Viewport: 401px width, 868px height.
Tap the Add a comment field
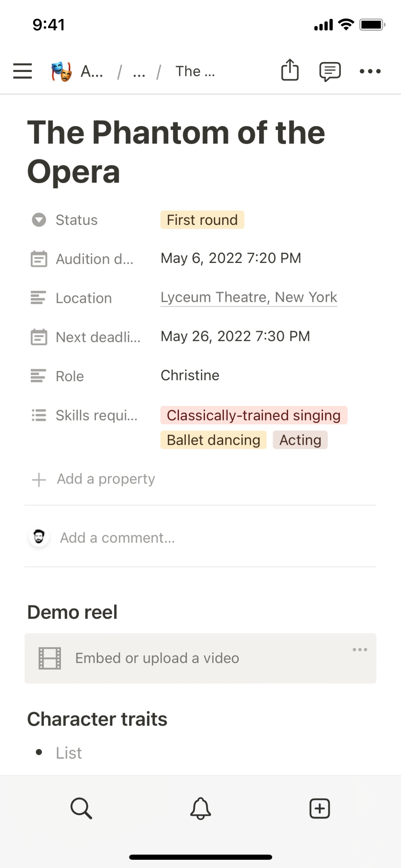[x=118, y=538]
